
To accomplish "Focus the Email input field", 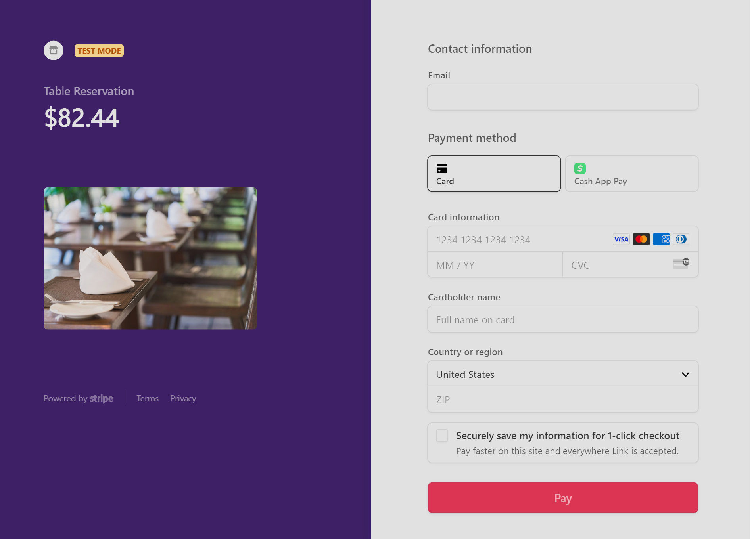I will point(562,97).
